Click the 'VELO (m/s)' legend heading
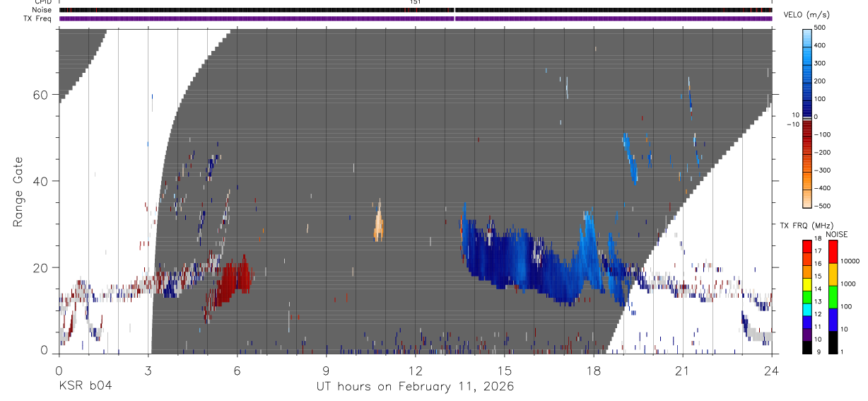Viewport: 868px width, 401px height. [808, 16]
